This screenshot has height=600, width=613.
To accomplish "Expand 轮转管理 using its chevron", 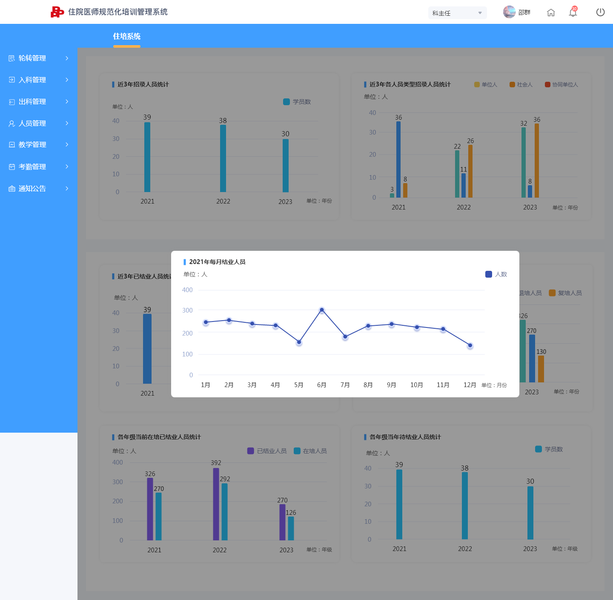I will click(x=67, y=58).
